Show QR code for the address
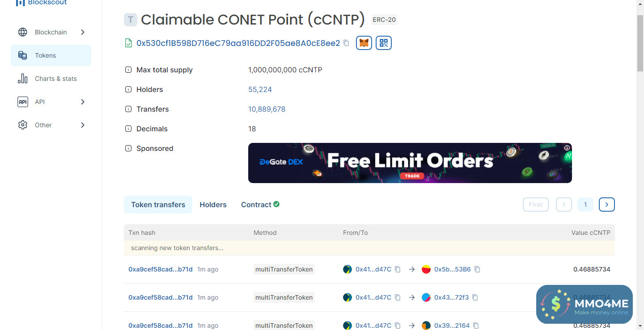The width and height of the screenshot is (644, 330). click(384, 43)
